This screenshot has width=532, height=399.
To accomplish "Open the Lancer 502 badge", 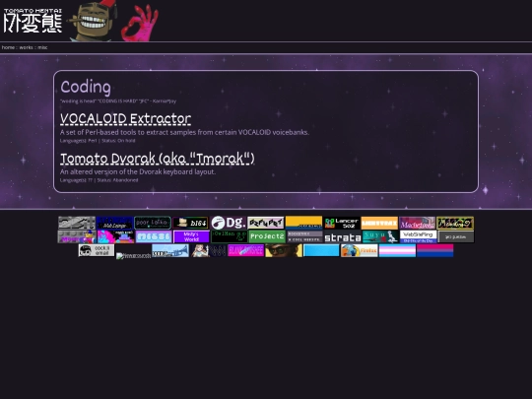I will coord(342,223).
